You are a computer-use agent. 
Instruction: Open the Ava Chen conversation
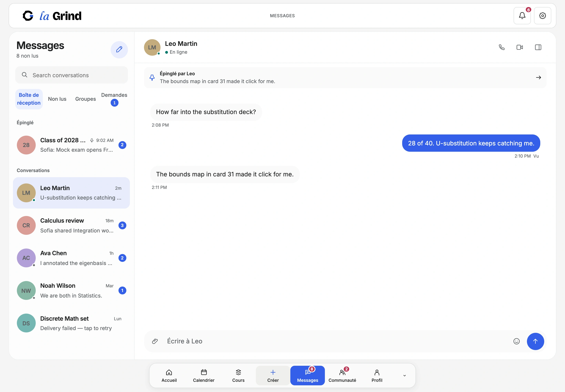click(71, 258)
